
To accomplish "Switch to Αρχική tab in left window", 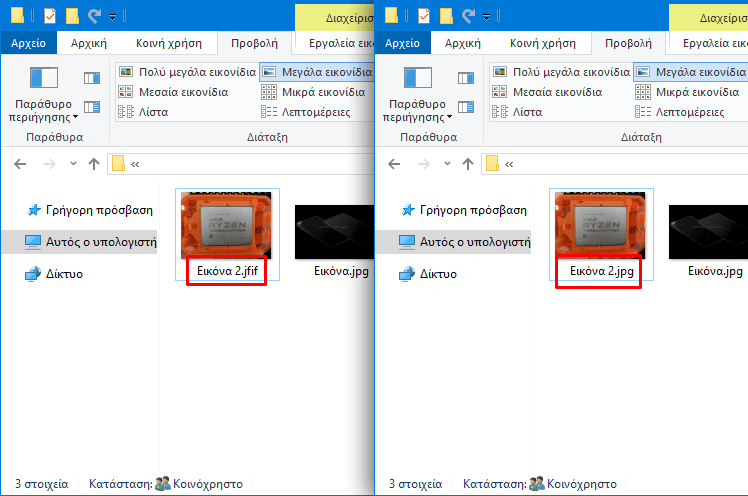I will [x=89, y=43].
